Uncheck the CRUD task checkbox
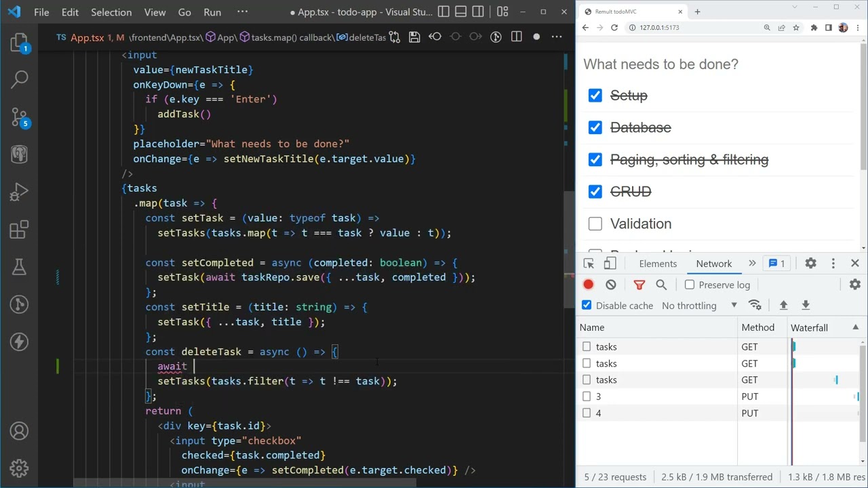The image size is (868, 488). (x=595, y=192)
